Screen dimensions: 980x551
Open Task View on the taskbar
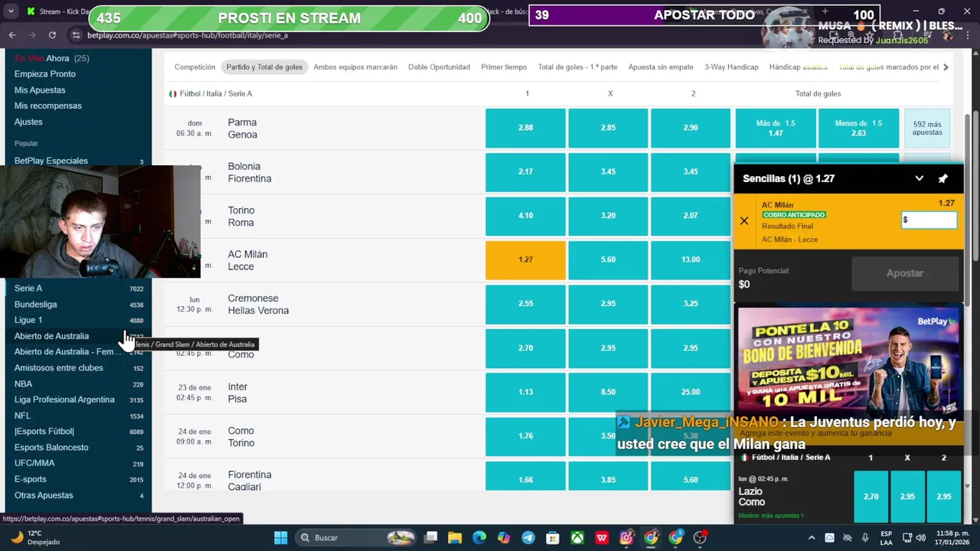point(431,537)
